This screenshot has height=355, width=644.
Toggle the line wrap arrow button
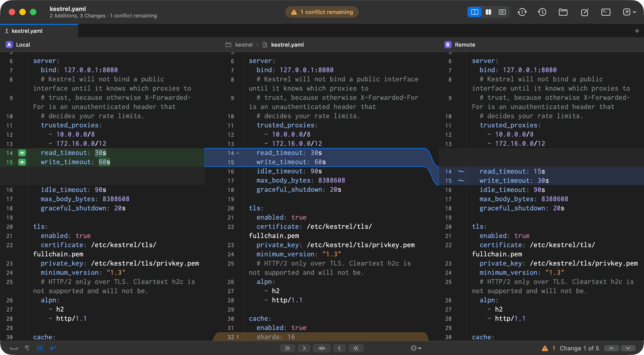pos(53,348)
